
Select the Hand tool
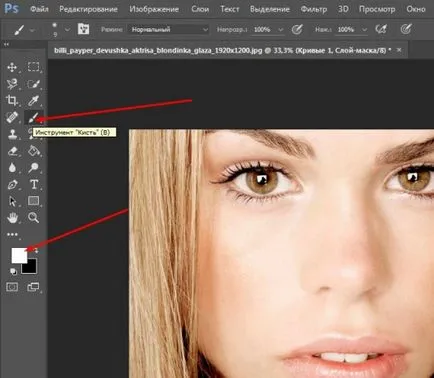[x=12, y=218]
